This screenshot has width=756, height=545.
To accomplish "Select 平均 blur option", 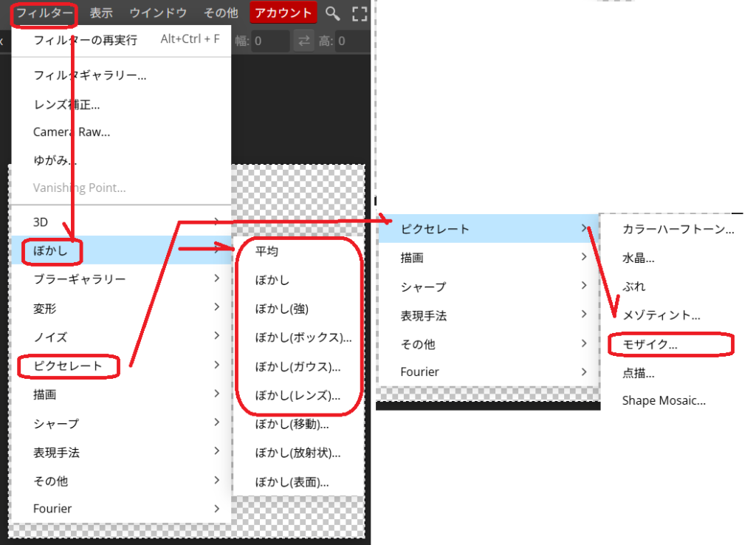I will (298, 251).
